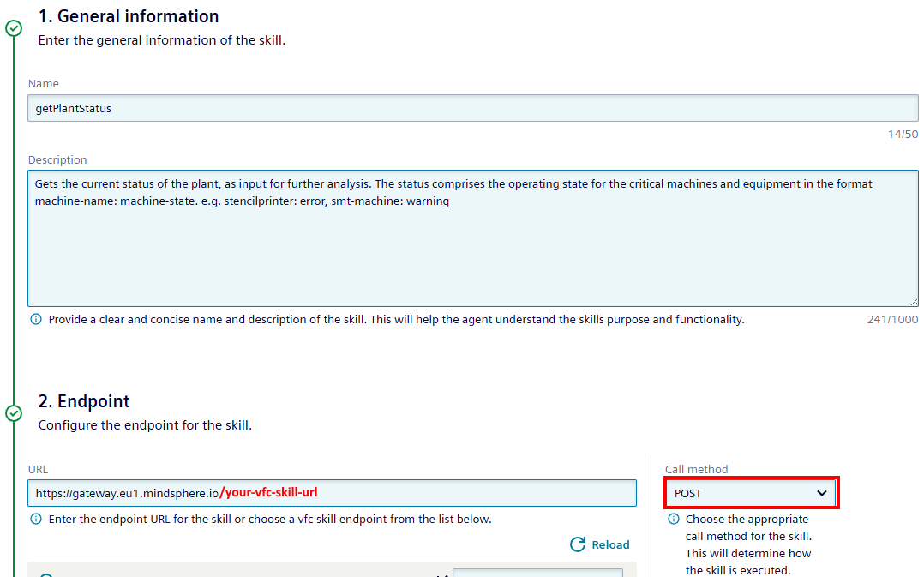Viewport: 924px width, 577px height.
Task: Click the info icon under Call method
Action: pos(674,520)
